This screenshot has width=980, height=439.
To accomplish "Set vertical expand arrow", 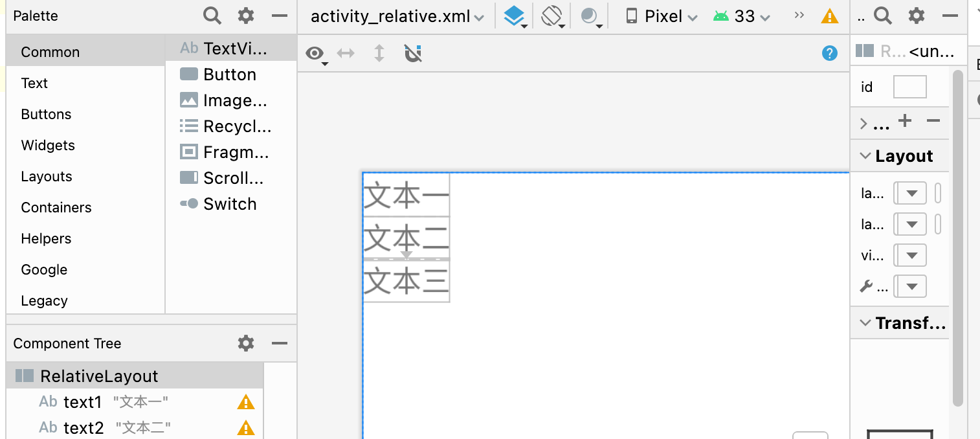I will 379,53.
